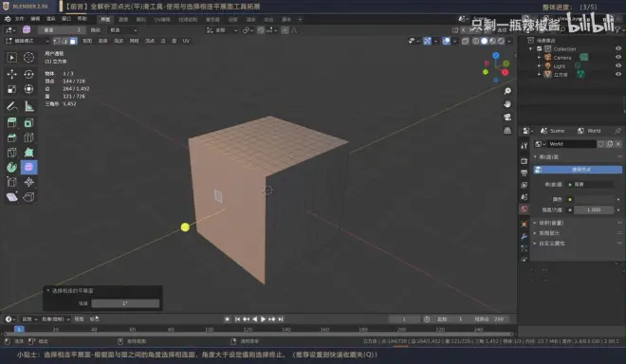Image resolution: width=626 pixels, height=364 pixels.
Task: Expand the Camera tree item arrow
Action: pyautogui.click(x=539, y=58)
